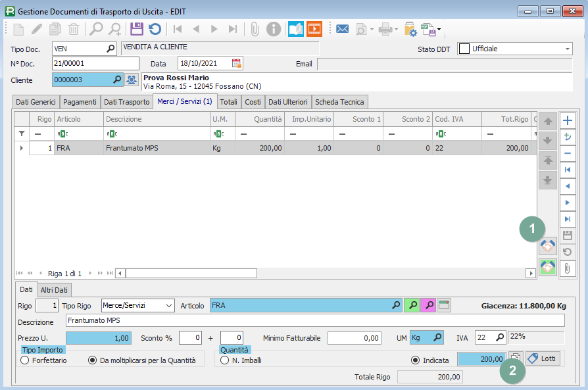This screenshot has width=588, height=390.
Task: Click the customer details icon beside Cliente field
Action: click(x=132, y=80)
